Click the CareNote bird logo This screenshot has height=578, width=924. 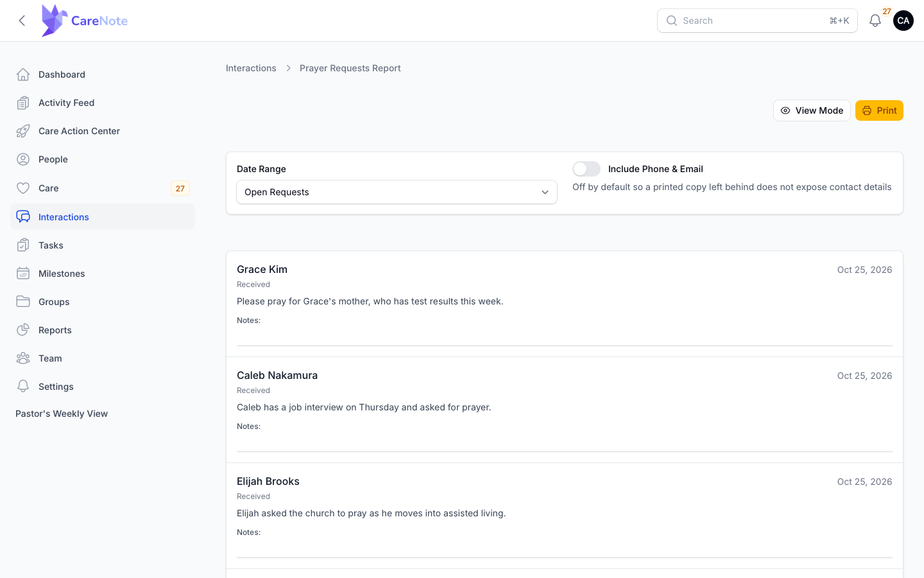(x=54, y=21)
